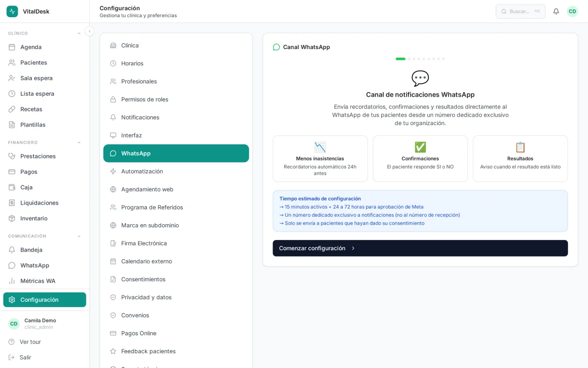The width and height of the screenshot is (588, 368).
Task: Open Consentimientos settings section
Action: pyautogui.click(x=176, y=279)
